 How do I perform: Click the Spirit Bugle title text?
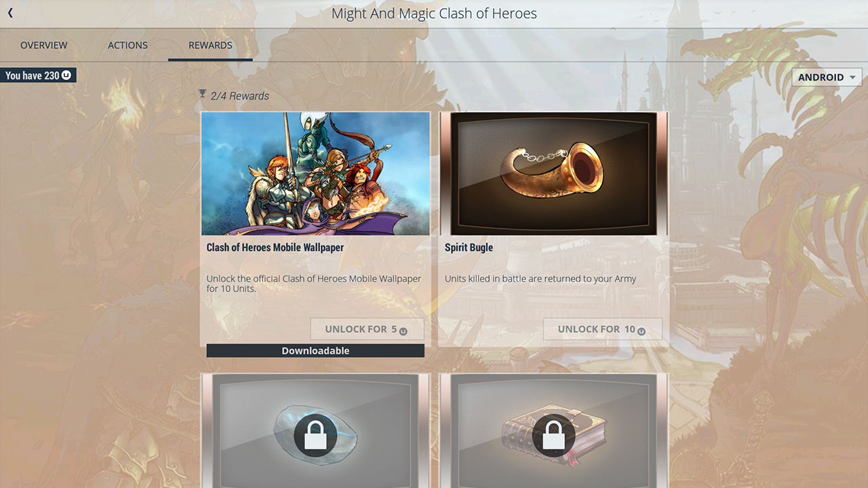pos(469,247)
